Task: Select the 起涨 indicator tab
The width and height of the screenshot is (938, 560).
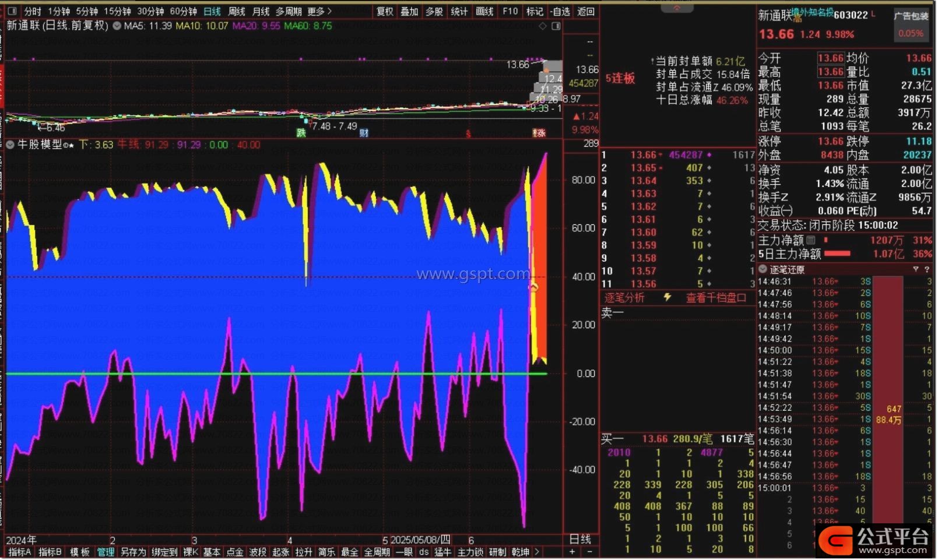Action: click(x=281, y=552)
